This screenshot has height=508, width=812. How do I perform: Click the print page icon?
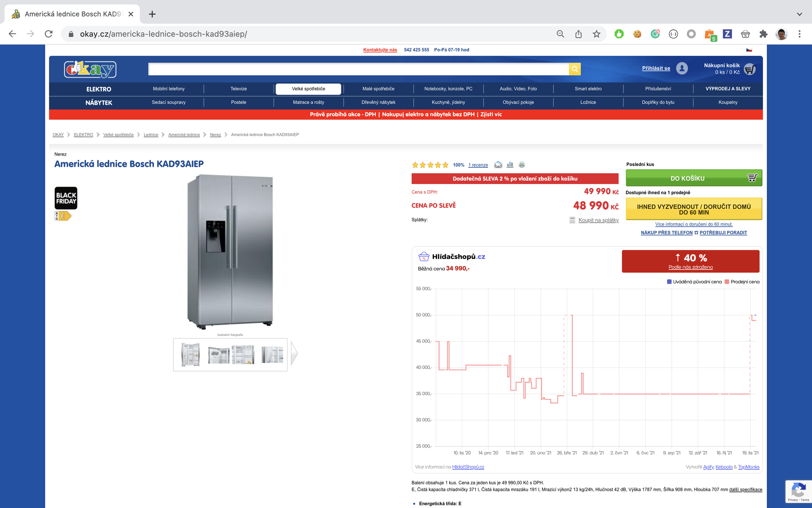(x=522, y=165)
